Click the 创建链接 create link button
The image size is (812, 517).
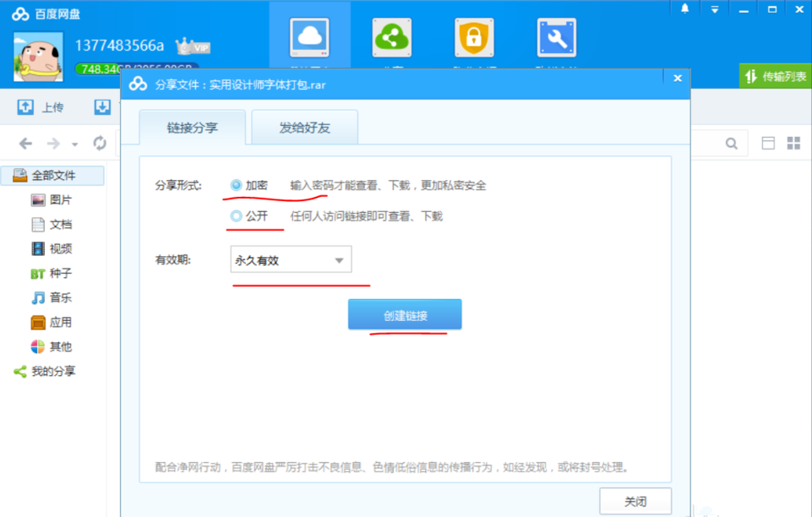(404, 313)
